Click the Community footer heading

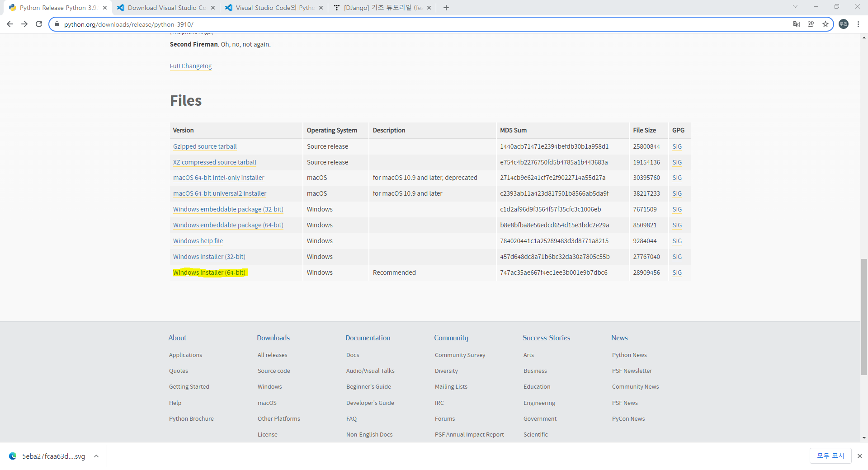point(451,338)
